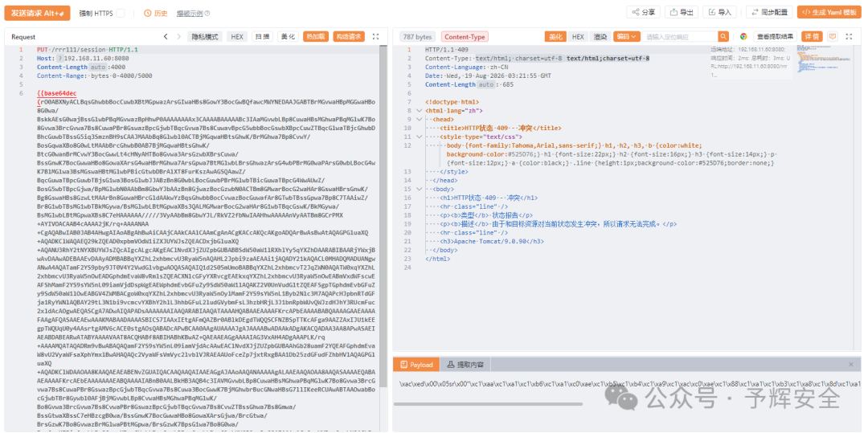Click the comment icon next to 详情
The image size is (868, 433).
(832, 36)
